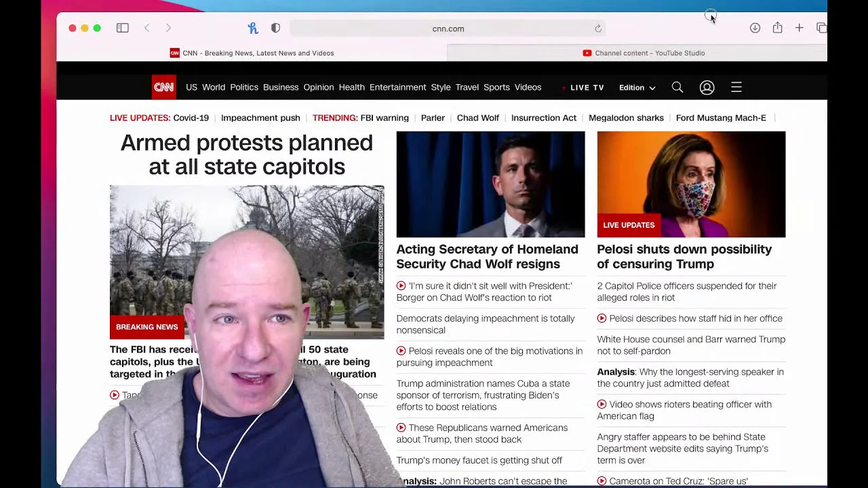Click the Safari sidebar toggle icon
This screenshot has width=868, height=488.
pyautogui.click(x=123, y=28)
